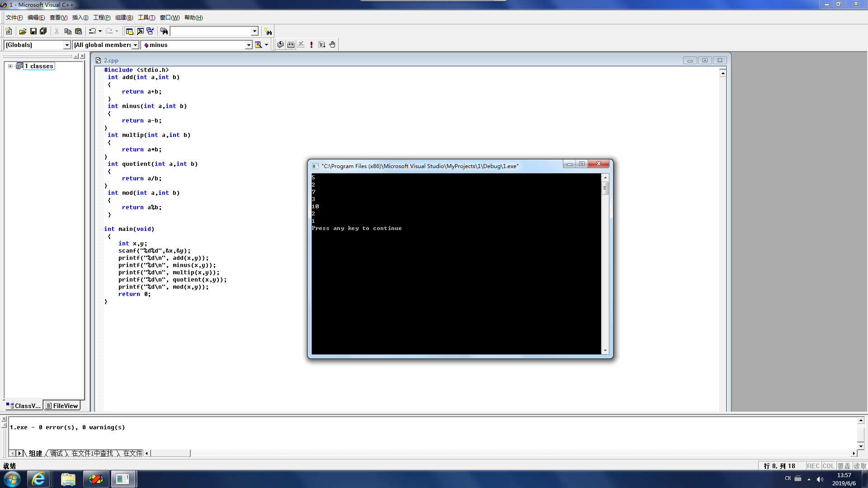This screenshot has height=488, width=868.
Task: Click the Save All icon
Action: click(43, 31)
